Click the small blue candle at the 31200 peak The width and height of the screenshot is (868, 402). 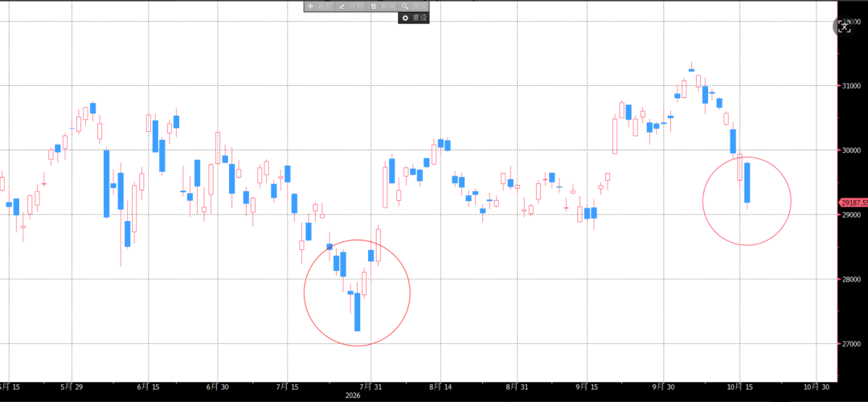click(x=691, y=70)
